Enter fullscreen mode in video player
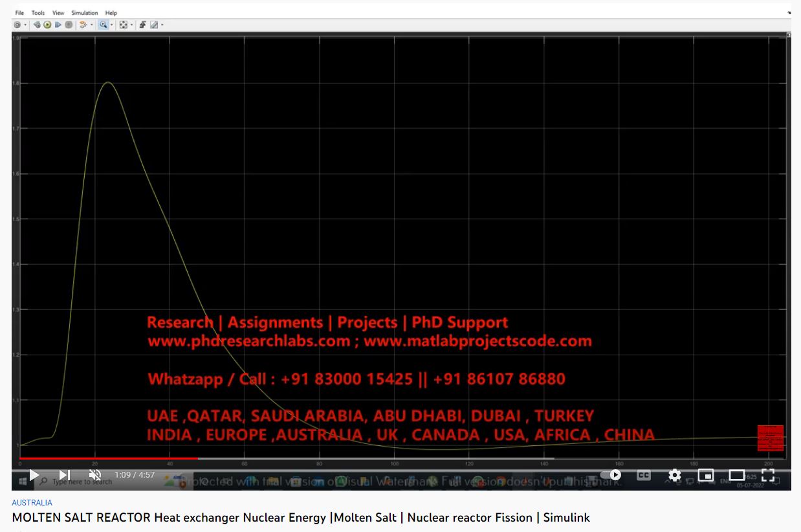The image size is (801, 532). 768,475
